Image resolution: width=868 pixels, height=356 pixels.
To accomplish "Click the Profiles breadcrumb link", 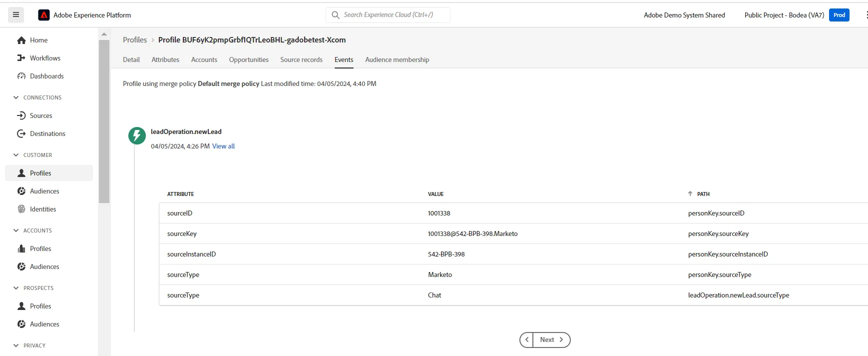I will click(135, 40).
